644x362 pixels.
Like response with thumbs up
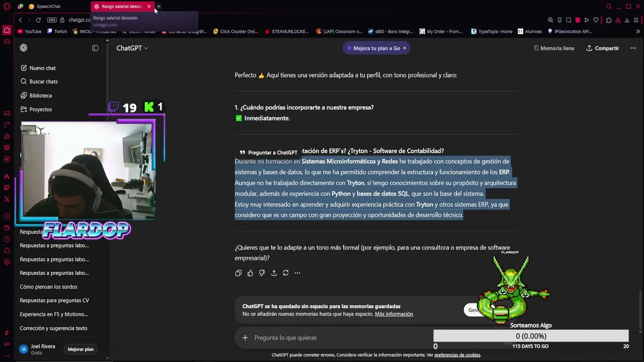pyautogui.click(x=250, y=273)
